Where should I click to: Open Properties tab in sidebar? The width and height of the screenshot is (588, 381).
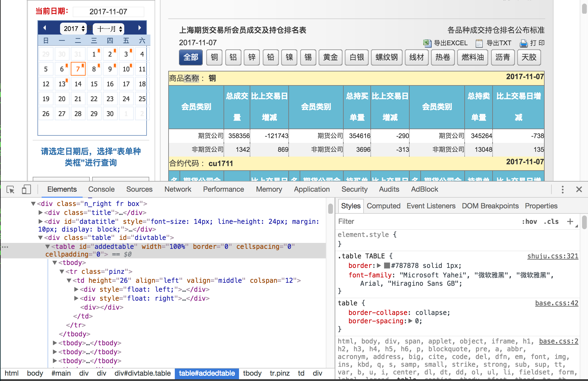click(x=541, y=206)
